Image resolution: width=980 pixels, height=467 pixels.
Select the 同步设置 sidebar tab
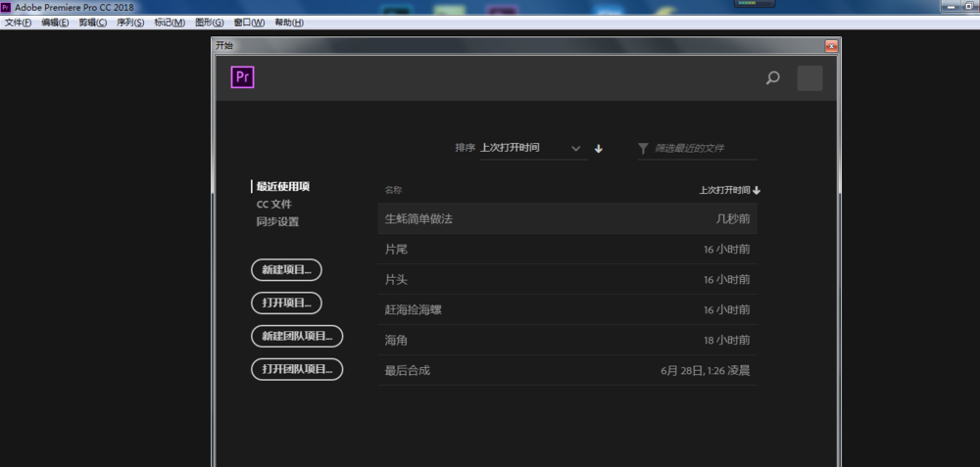click(x=277, y=221)
